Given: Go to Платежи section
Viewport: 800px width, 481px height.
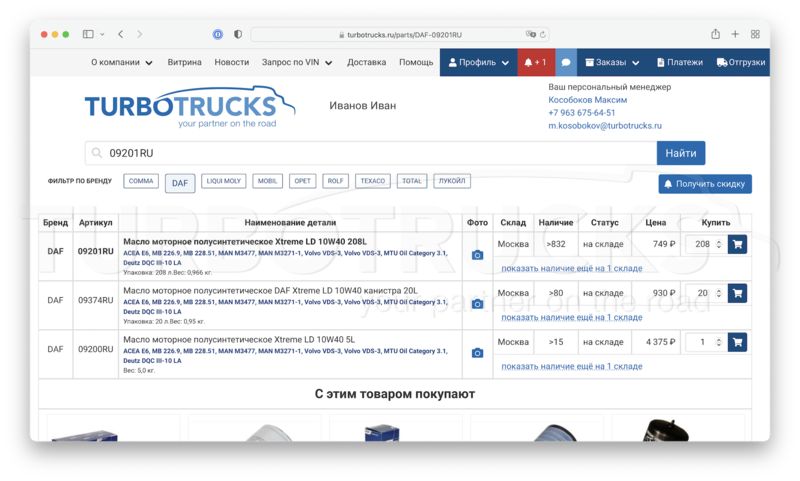Looking at the screenshot, I should click(x=680, y=62).
